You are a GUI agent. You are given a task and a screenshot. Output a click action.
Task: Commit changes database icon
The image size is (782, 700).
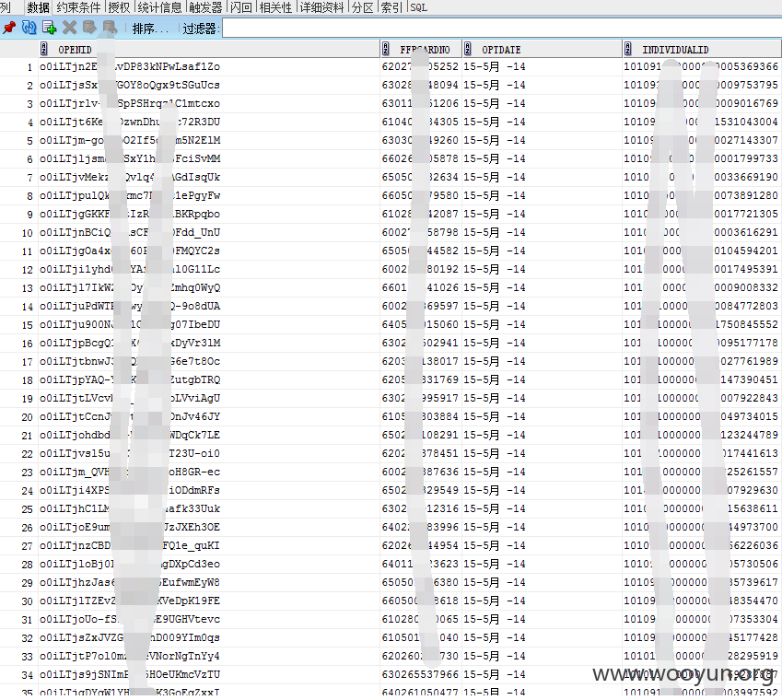coord(89,28)
